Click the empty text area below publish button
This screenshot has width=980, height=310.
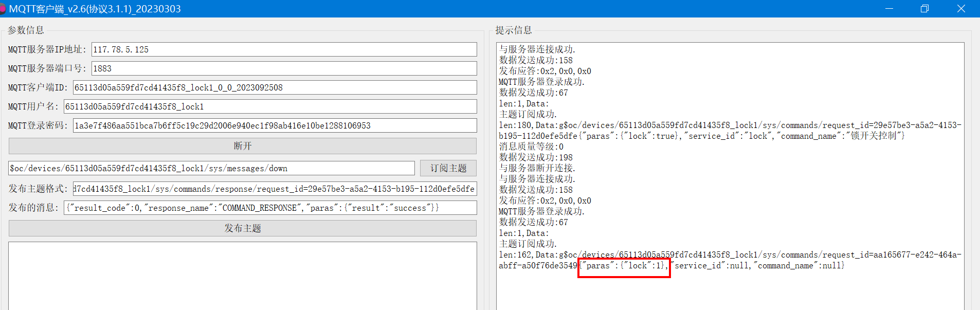243,276
